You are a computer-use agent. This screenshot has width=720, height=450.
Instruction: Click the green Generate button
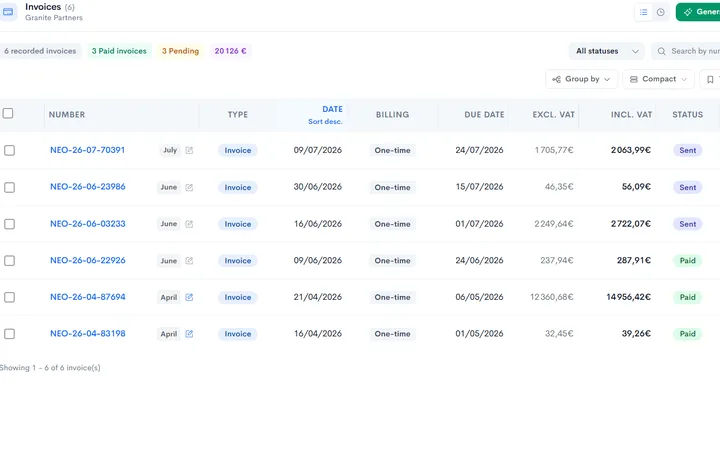pyautogui.click(x=698, y=12)
